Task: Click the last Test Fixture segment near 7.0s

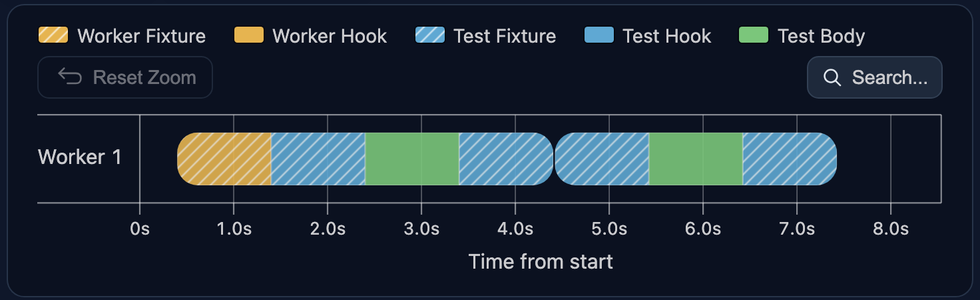Action: pos(790,159)
